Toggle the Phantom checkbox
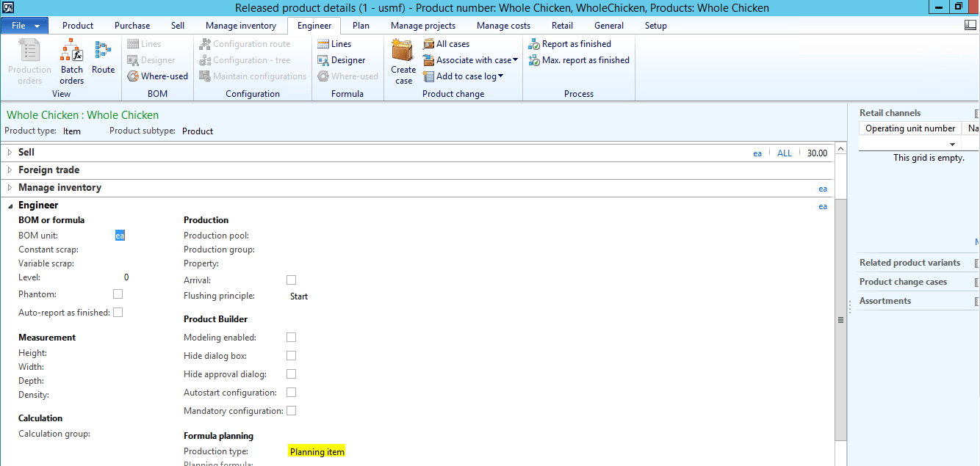This screenshot has width=980, height=466. point(118,294)
